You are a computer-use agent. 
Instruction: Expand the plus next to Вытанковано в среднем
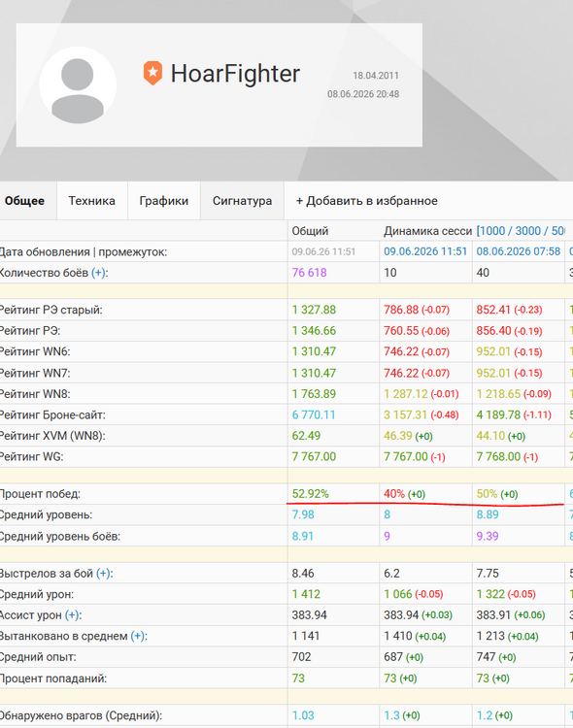[x=138, y=636]
